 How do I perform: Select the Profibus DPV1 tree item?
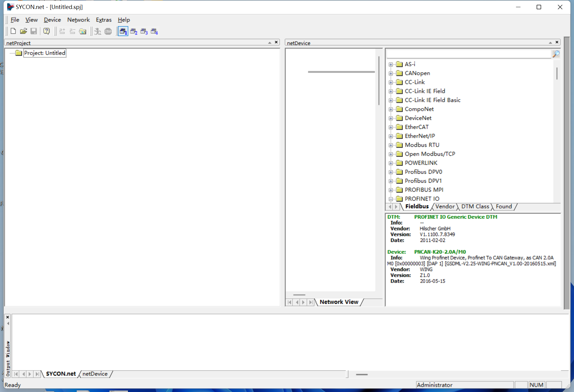[423, 181]
